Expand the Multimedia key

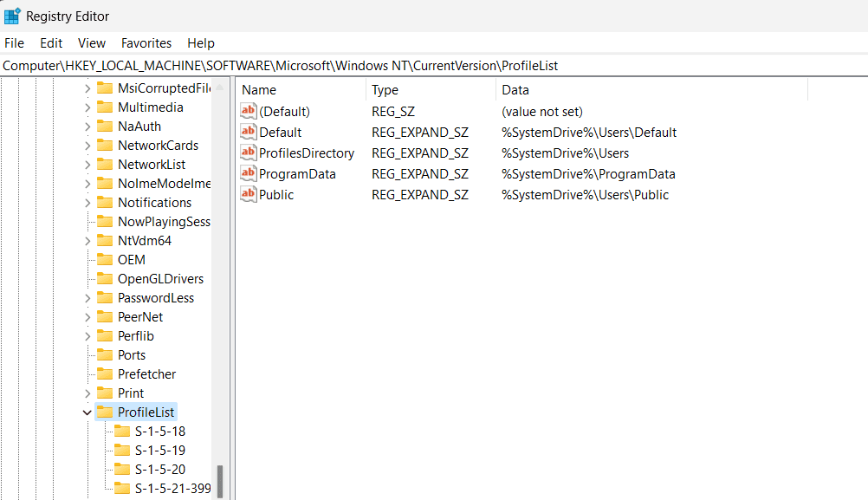tap(86, 107)
